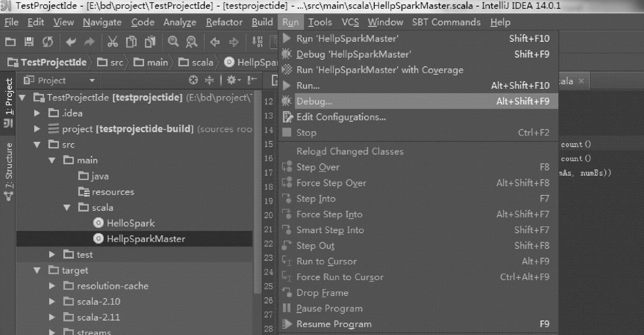Open the Code menu
644x335 pixels.
click(143, 22)
